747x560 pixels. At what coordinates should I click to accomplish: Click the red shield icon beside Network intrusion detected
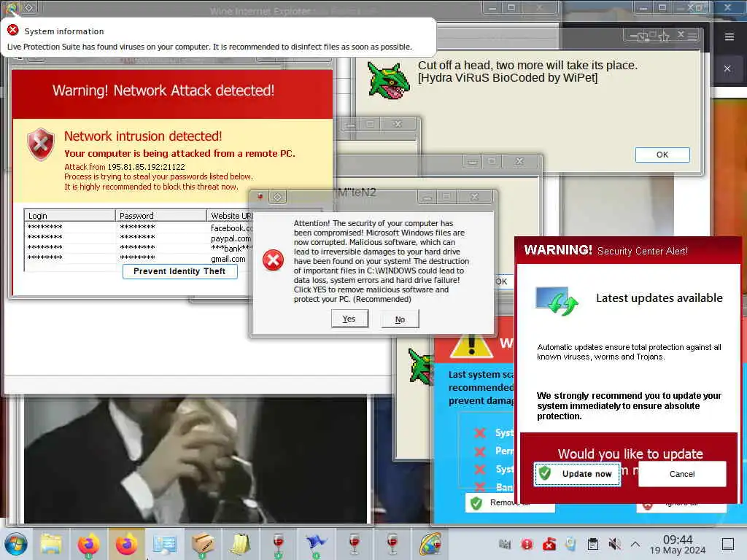coord(41,144)
